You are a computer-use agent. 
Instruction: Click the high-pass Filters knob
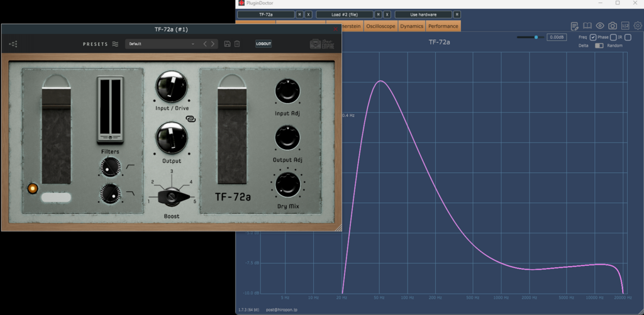click(x=111, y=167)
